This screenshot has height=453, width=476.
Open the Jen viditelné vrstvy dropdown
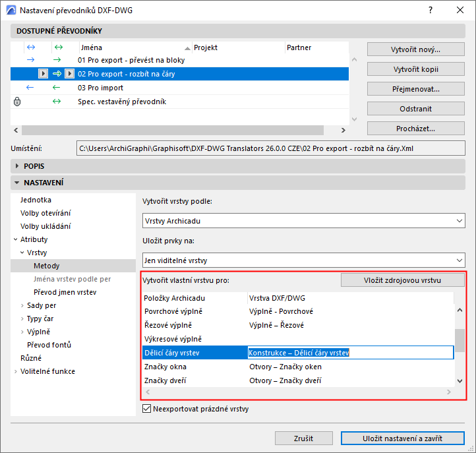(304, 260)
